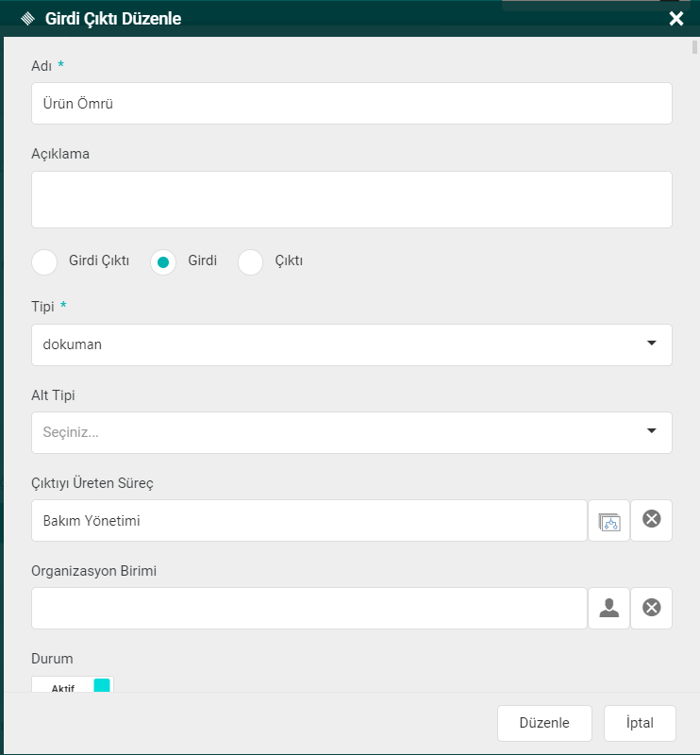Open the organization unit person picker

(608, 609)
